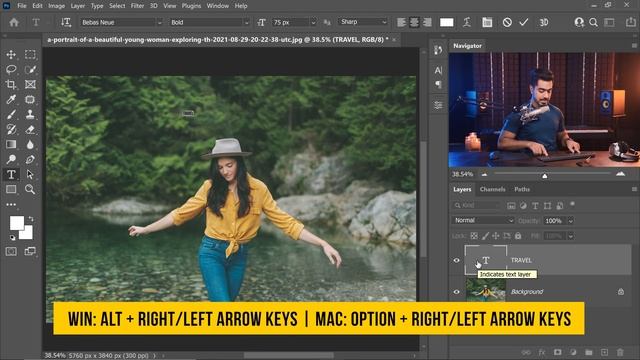Click the text color swatch in options bar
640x360 pixels.
(x=447, y=22)
